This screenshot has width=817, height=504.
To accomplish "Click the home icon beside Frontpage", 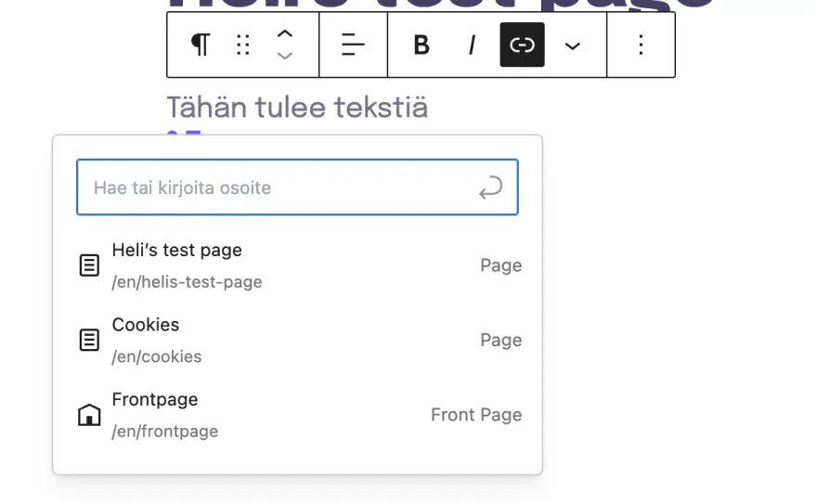I will coord(89,415).
